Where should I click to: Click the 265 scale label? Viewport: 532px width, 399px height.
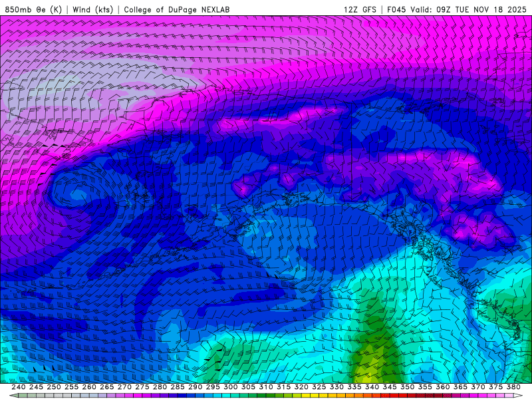click(106, 387)
